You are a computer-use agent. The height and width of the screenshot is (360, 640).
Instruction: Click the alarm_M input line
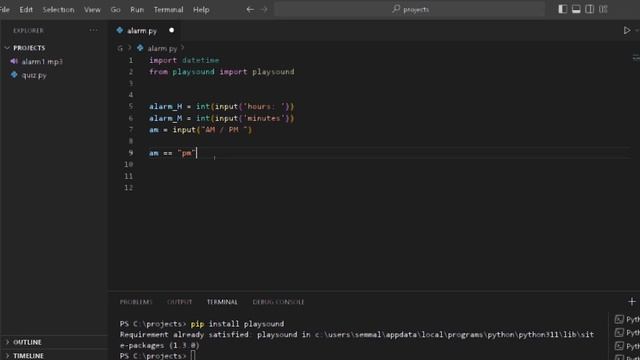[221, 118]
